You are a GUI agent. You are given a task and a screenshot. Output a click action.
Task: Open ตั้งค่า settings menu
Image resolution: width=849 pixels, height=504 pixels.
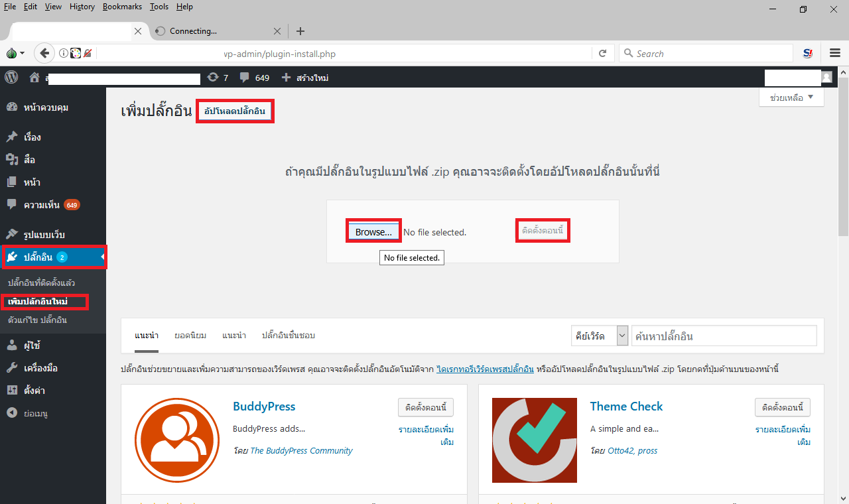click(x=53, y=391)
